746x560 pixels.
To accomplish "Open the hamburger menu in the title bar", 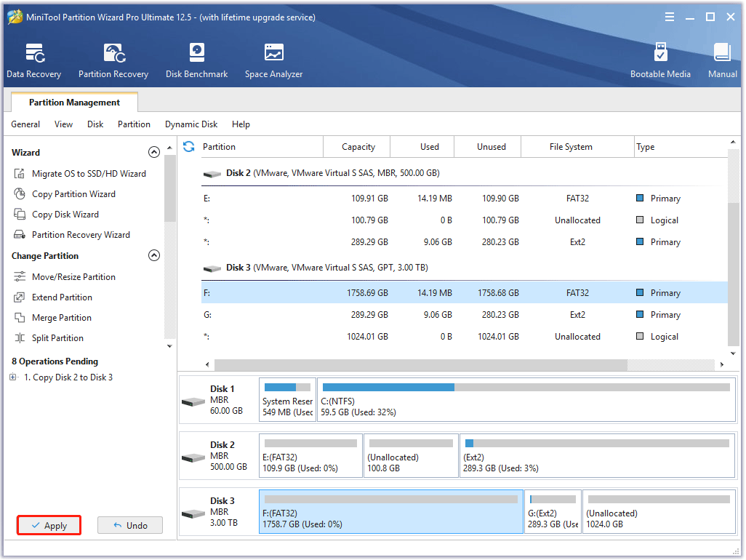I will (x=670, y=17).
